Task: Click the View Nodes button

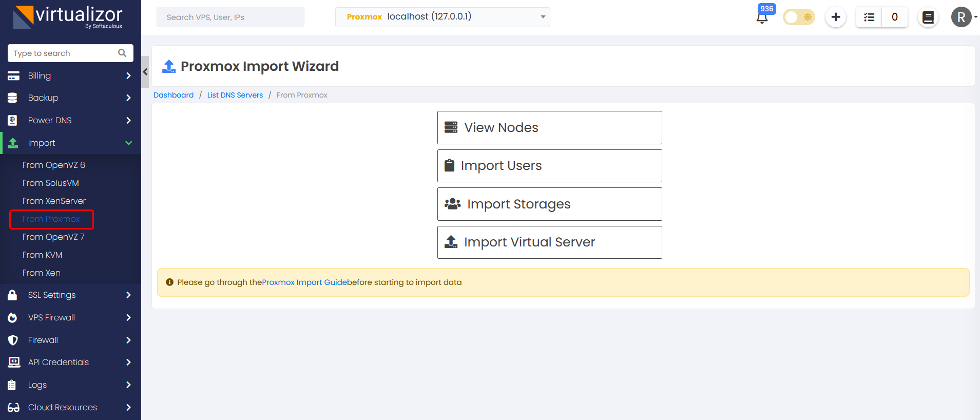Action: click(549, 127)
